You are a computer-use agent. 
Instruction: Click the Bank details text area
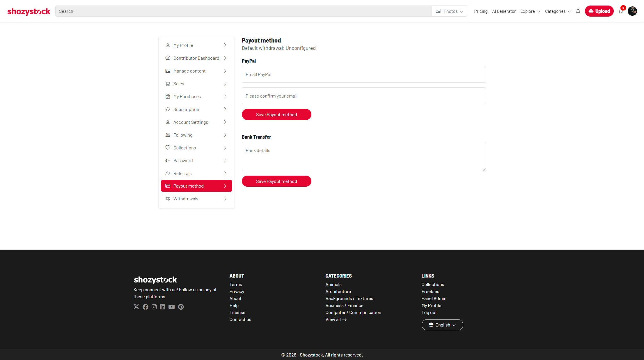363,156
